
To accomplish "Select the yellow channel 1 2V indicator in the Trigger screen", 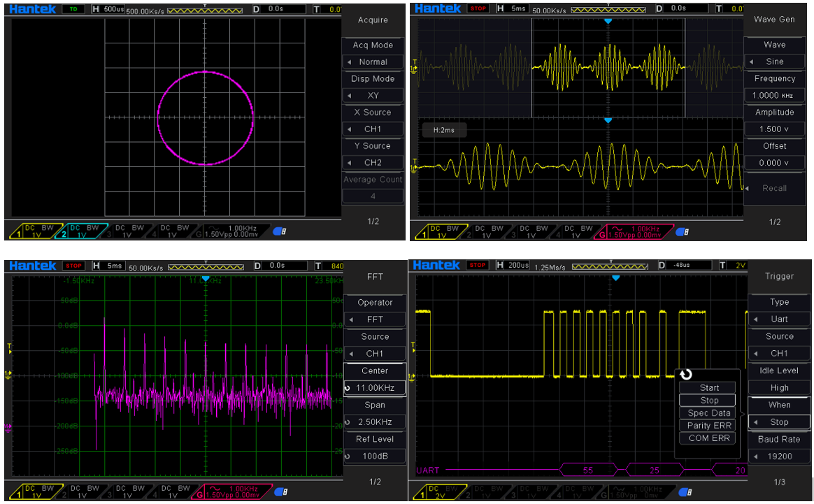I will [x=439, y=491].
